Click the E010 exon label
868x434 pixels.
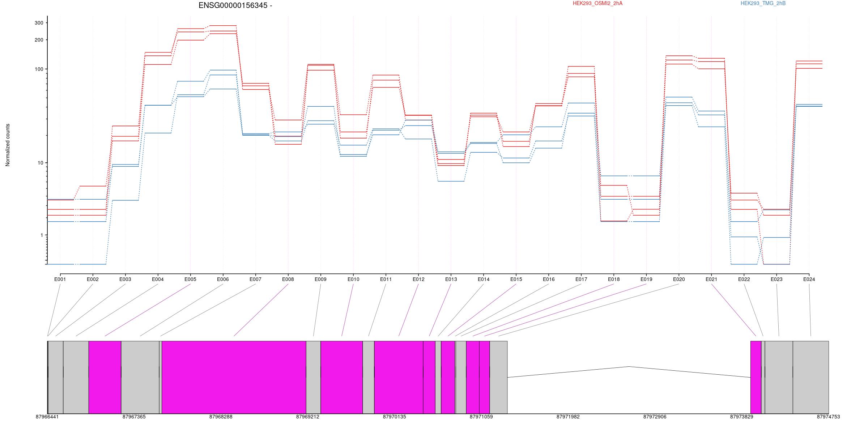point(353,279)
